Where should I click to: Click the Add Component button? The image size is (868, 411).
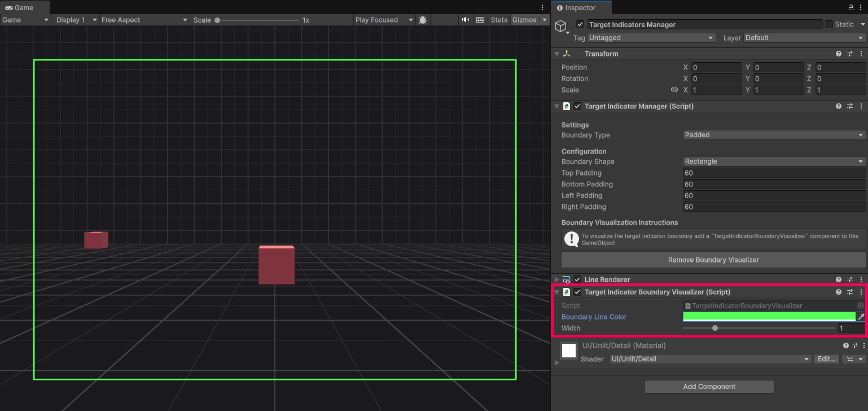(x=709, y=387)
